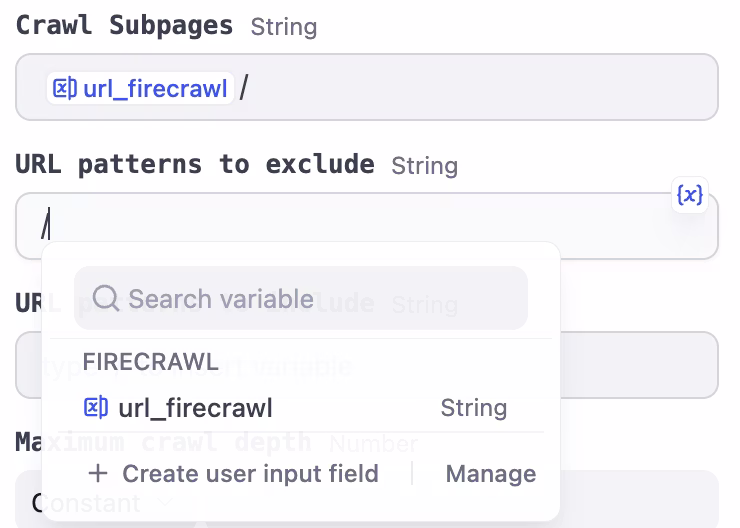The image size is (740, 528).
Task: Click the String type tag beside url_firecrawl in the list
Action: click(x=473, y=407)
